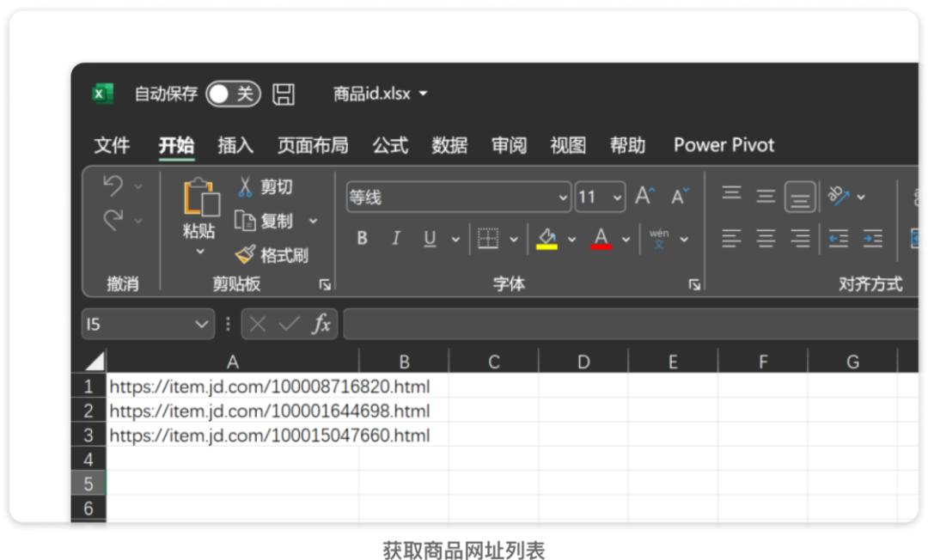Screen dimensions: 928x560
Task: Open the borders options dropdown arrow
Action: click(x=514, y=240)
